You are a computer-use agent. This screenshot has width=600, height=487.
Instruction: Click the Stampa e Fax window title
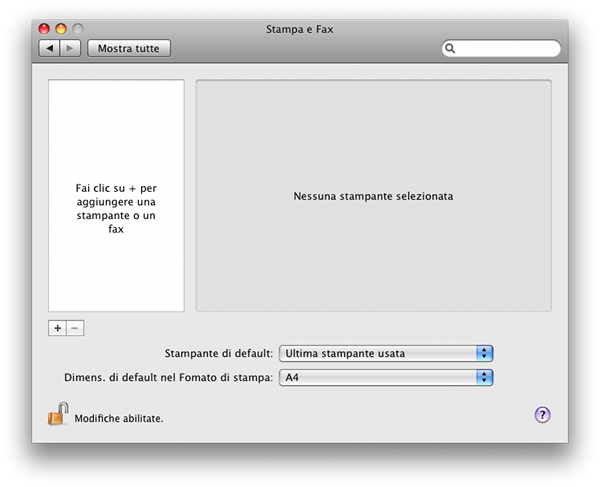[300, 29]
